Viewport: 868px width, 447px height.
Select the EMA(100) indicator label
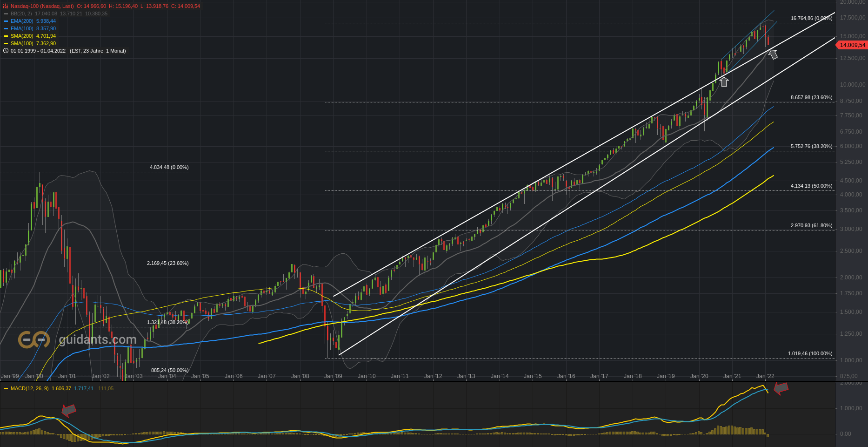(22, 29)
